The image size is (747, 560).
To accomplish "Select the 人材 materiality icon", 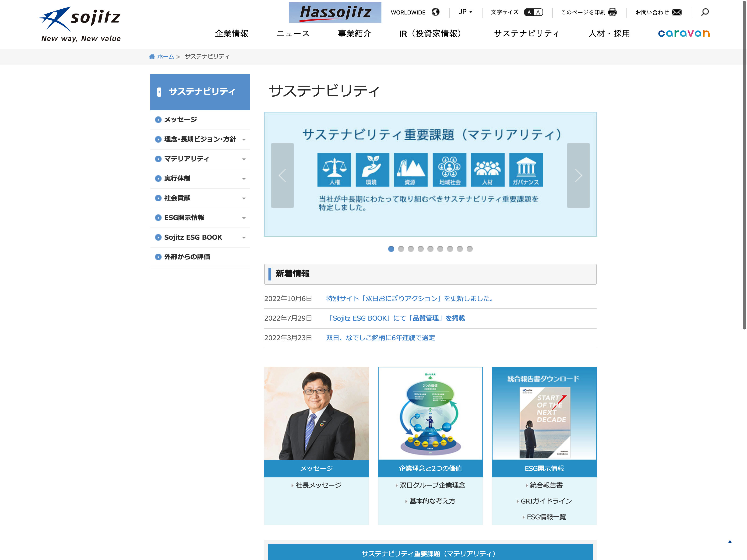I will pos(488,170).
